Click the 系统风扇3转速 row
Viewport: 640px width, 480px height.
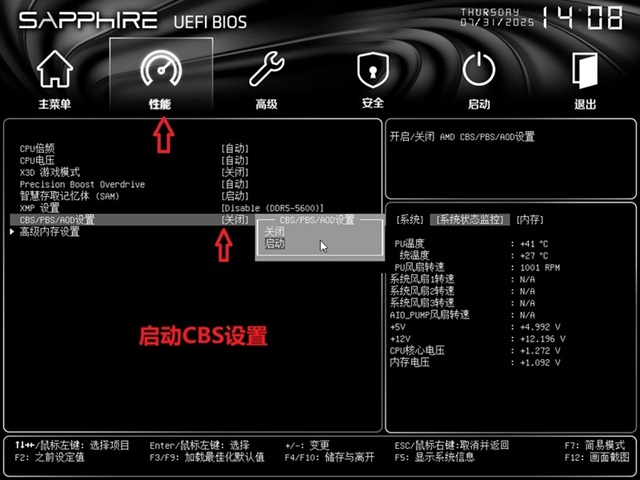(x=463, y=303)
